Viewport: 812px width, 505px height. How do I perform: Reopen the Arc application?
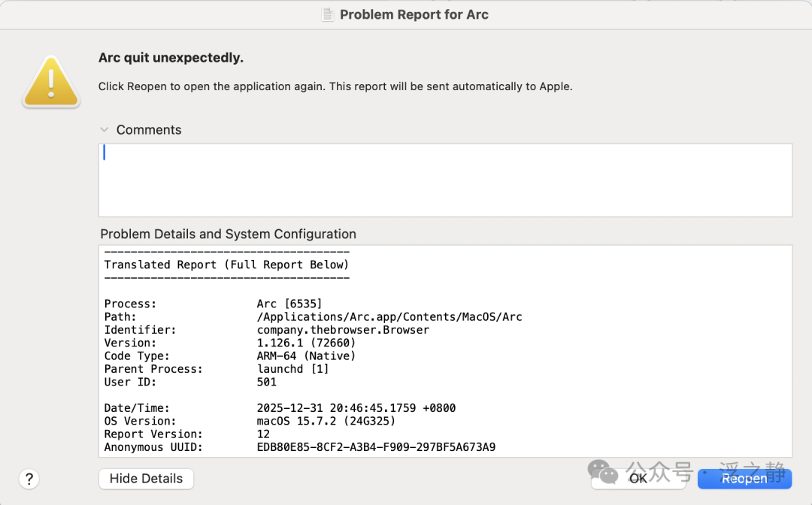744,479
